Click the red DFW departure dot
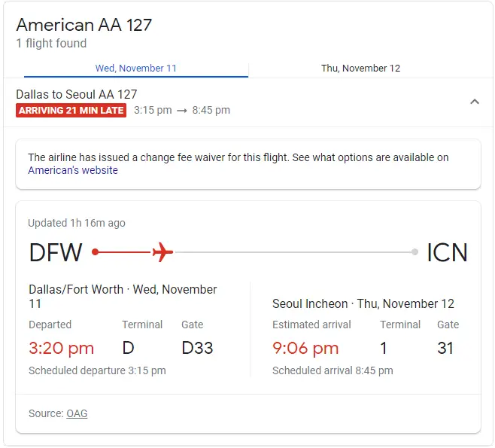 [x=95, y=251]
